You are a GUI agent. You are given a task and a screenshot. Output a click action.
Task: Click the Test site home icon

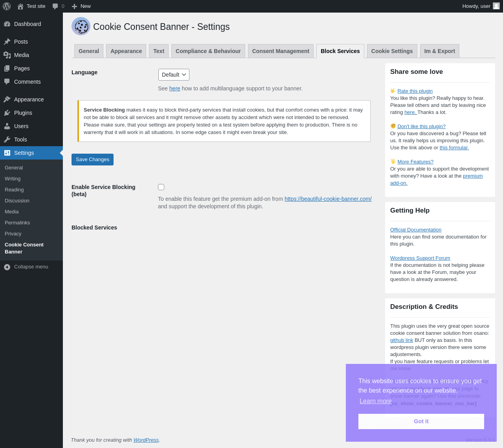pyautogui.click(x=20, y=6)
